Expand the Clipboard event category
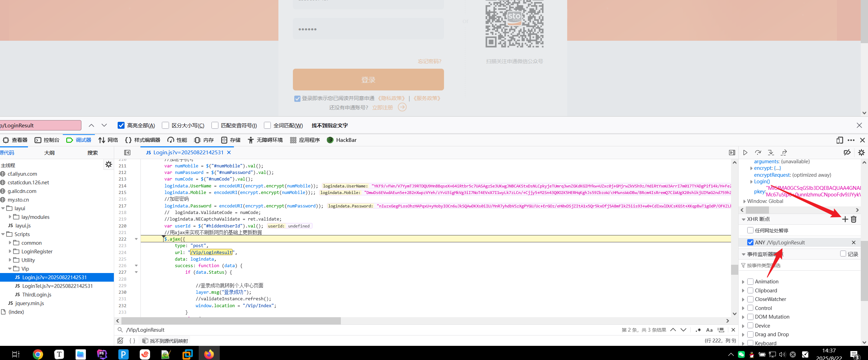This screenshot has width=868, height=360. coord(743,291)
